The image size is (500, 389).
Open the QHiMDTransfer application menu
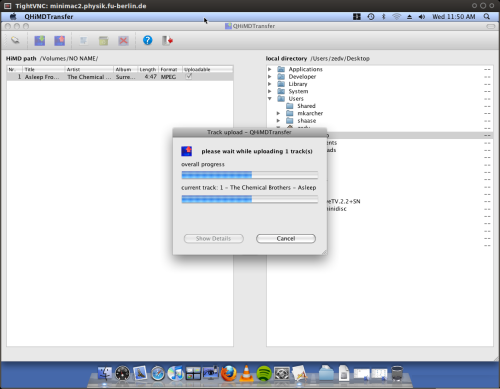(49, 16)
